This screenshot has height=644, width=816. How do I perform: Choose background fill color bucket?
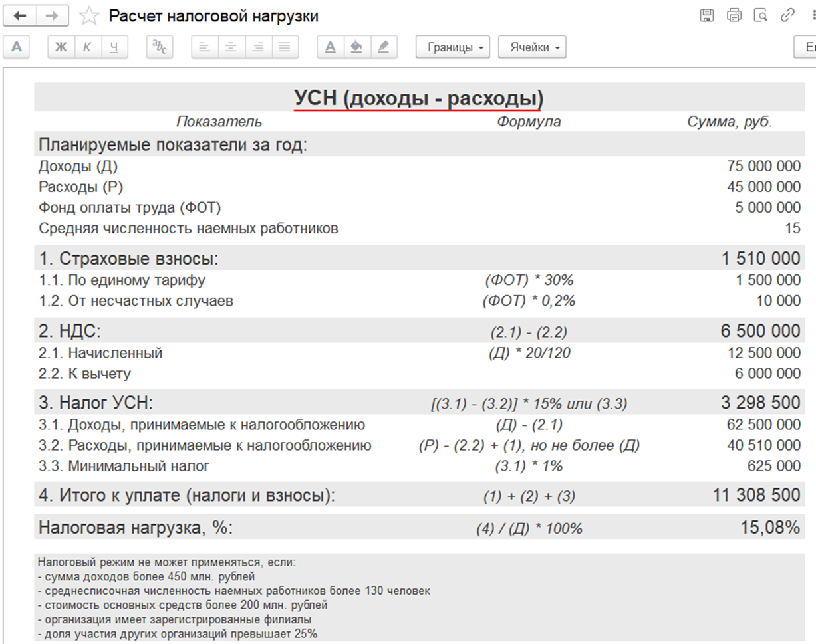357,47
